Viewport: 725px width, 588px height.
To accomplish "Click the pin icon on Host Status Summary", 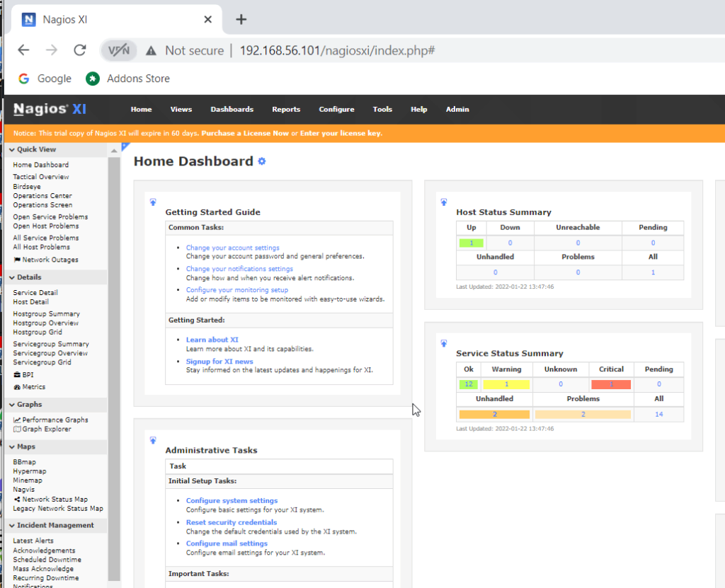I will click(444, 202).
